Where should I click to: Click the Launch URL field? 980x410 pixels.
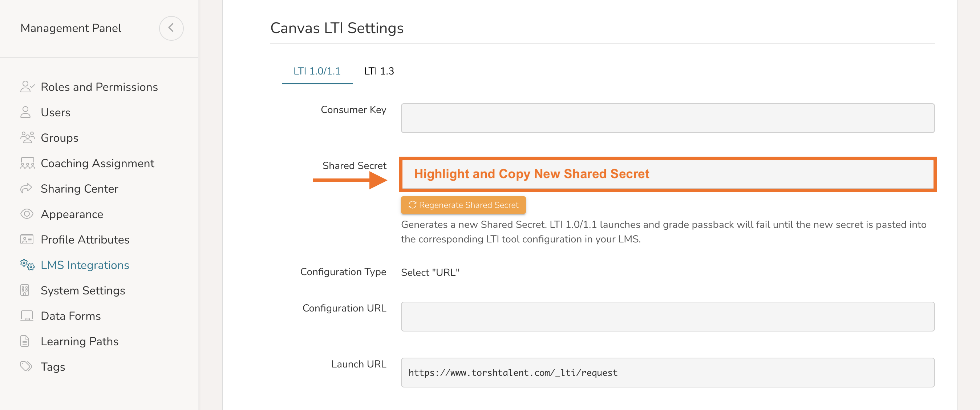pos(668,372)
